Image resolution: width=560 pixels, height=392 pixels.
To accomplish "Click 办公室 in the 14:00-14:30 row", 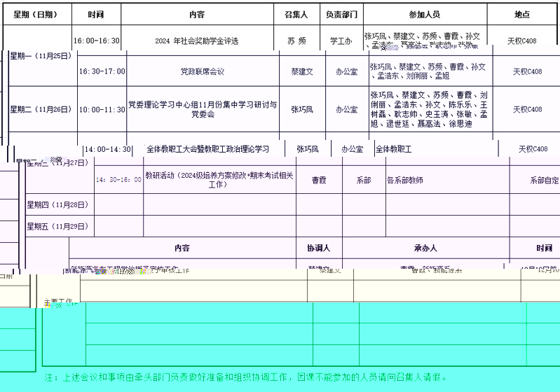I will [353, 149].
